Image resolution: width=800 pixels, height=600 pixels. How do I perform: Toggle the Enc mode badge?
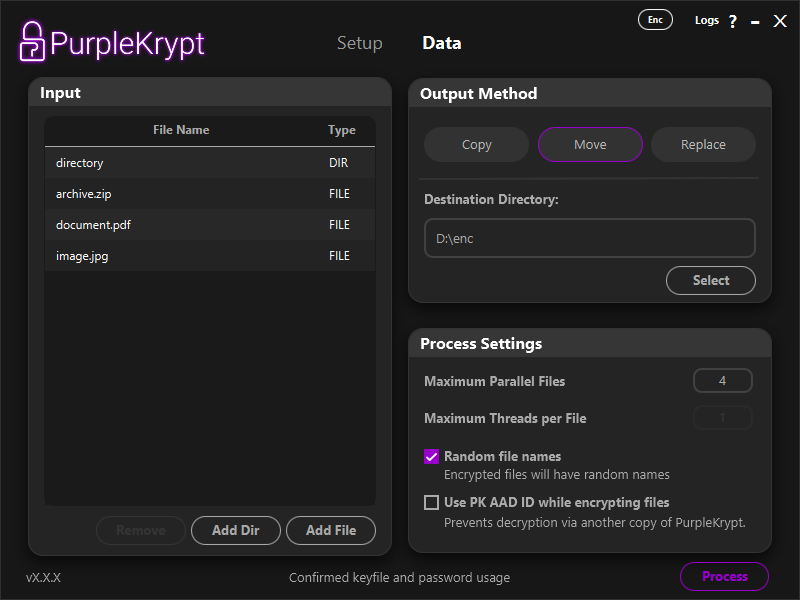coord(655,20)
